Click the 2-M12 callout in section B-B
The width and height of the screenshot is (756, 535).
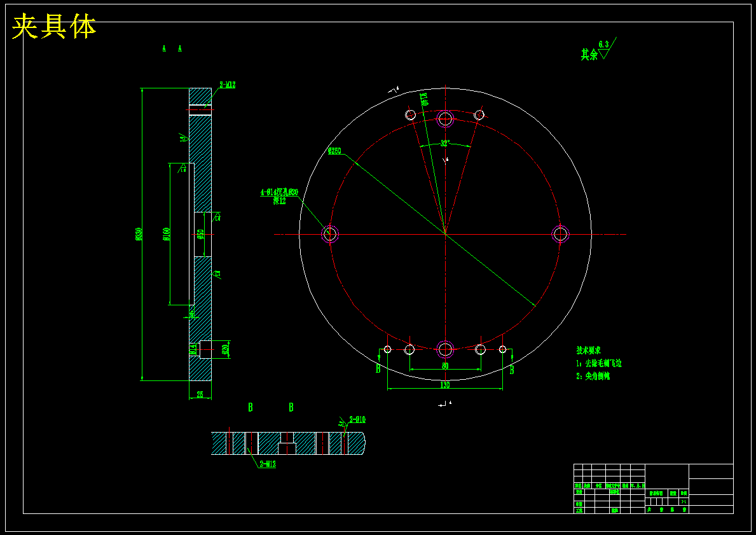click(x=268, y=464)
